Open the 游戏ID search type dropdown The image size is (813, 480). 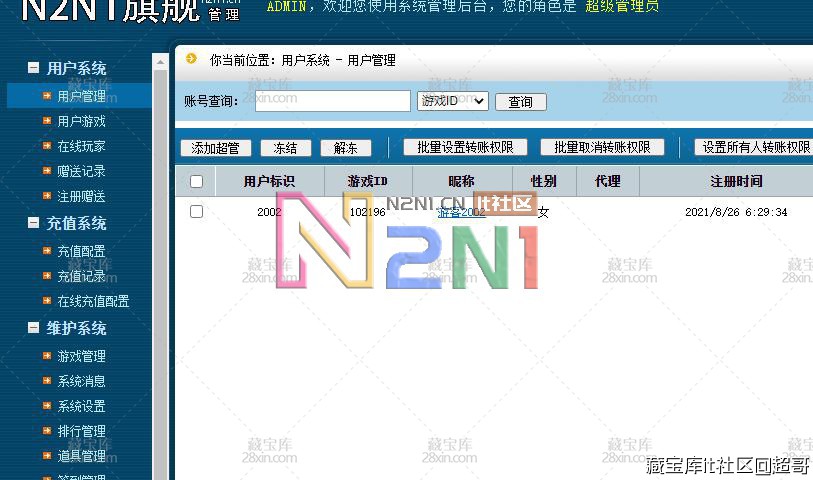click(452, 101)
